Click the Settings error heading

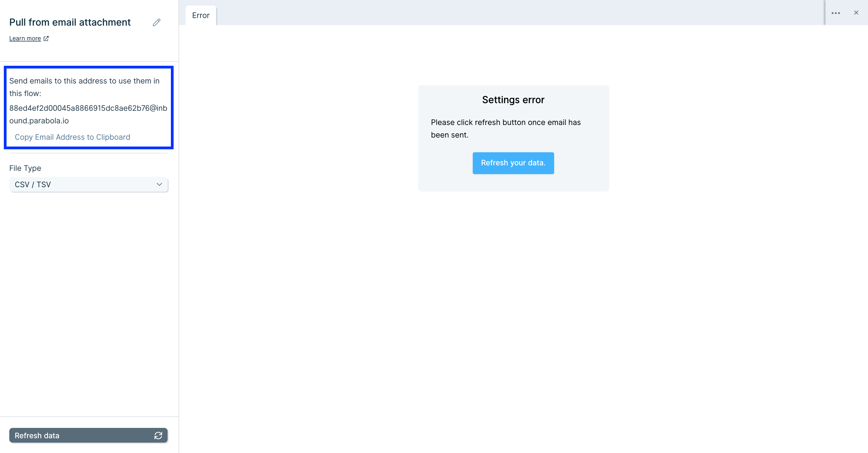click(513, 100)
